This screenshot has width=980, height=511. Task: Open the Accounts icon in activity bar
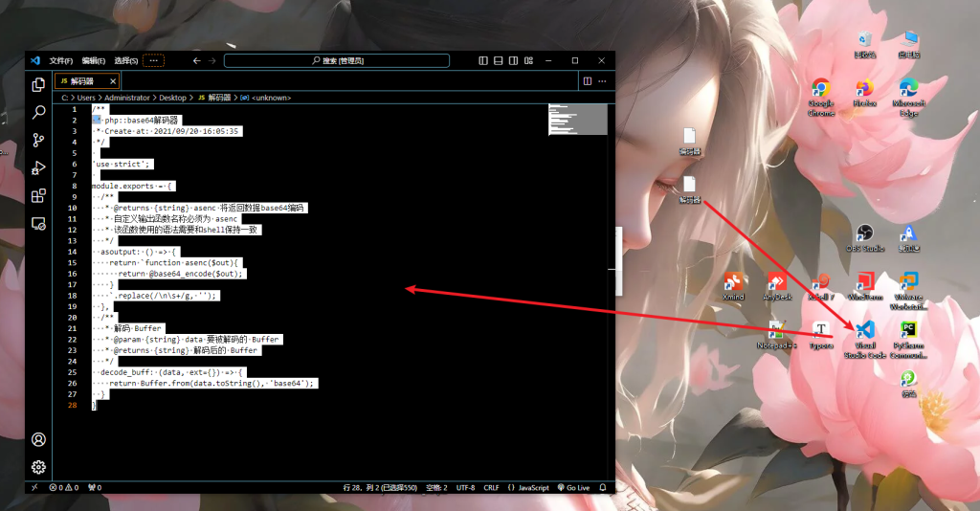pos(38,439)
